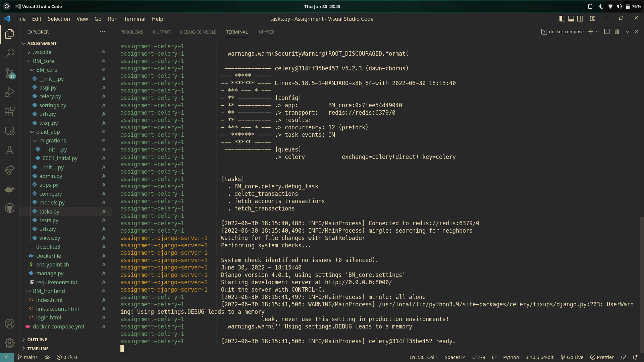Viewport: 644px width, 362px height.
Task: Switch to the DEBUG CONSOLE tab
Action: 198,32
